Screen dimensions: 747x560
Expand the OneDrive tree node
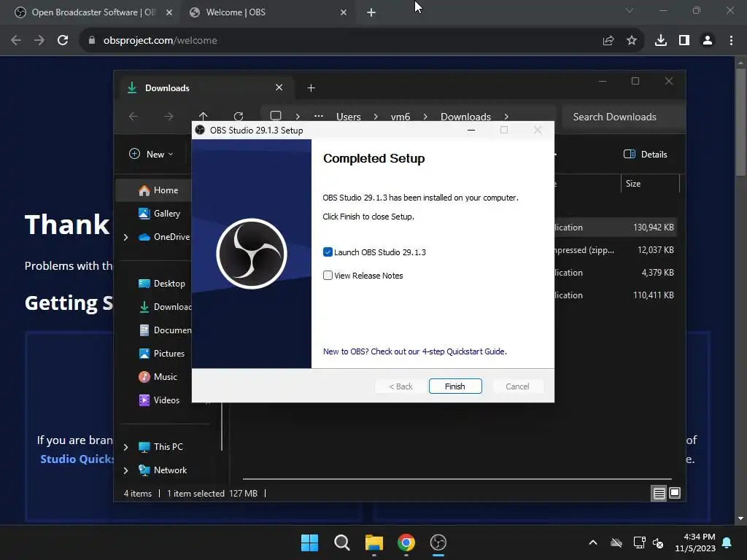click(x=125, y=237)
